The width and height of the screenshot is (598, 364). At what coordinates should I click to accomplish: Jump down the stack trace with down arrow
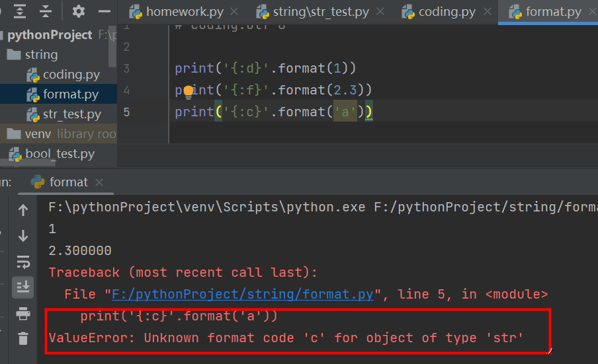pos(23,236)
